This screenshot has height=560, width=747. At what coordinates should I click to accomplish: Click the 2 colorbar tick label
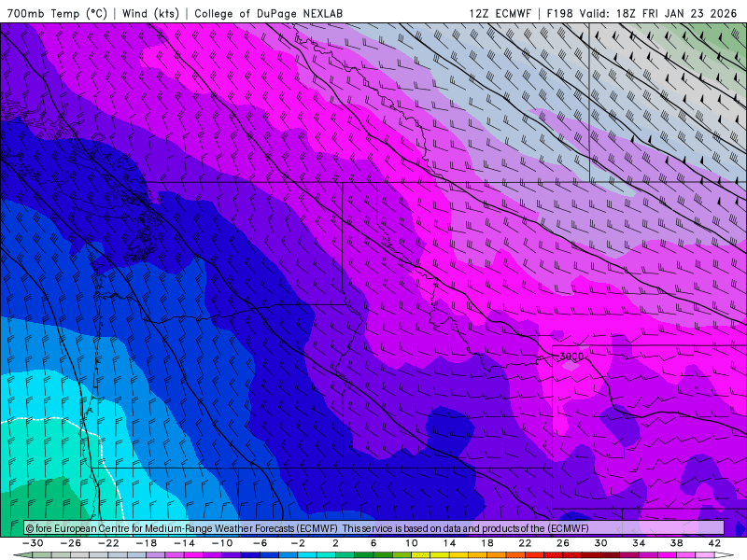pos(335,543)
